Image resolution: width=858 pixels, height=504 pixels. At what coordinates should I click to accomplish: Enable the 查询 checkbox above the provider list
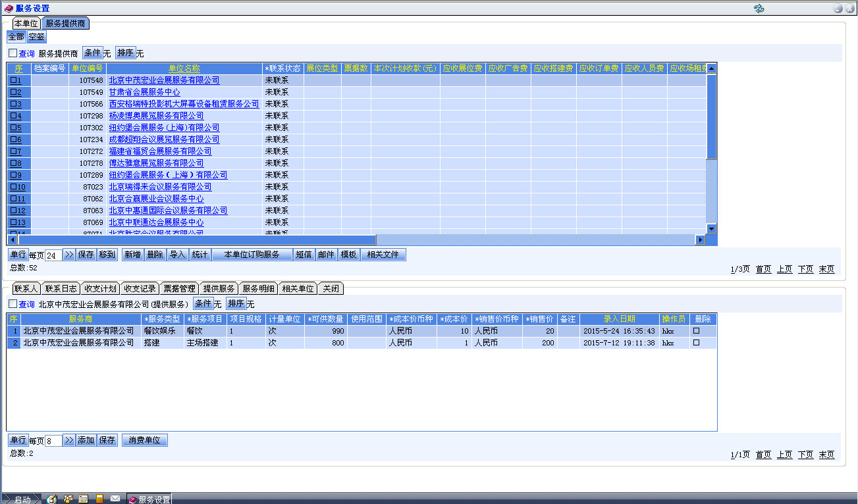click(x=13, y=53)
